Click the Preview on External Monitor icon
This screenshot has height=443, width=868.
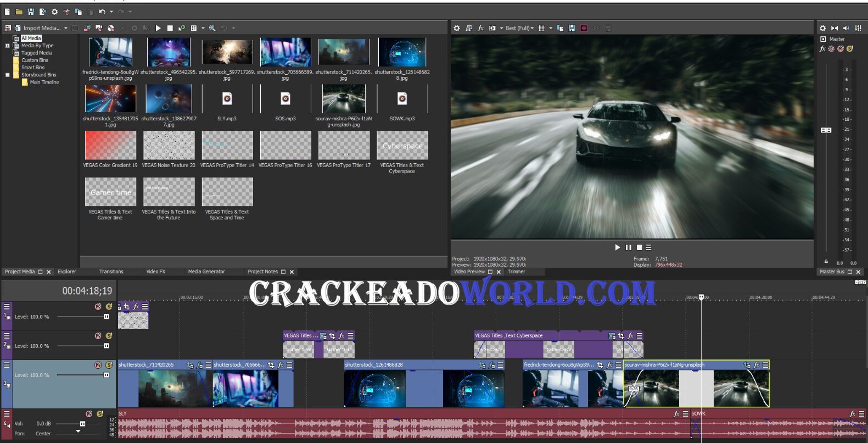468,28
